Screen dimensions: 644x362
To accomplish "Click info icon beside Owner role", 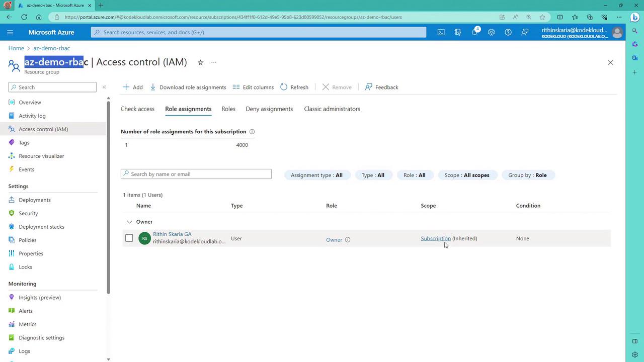I will click(347, 240).
